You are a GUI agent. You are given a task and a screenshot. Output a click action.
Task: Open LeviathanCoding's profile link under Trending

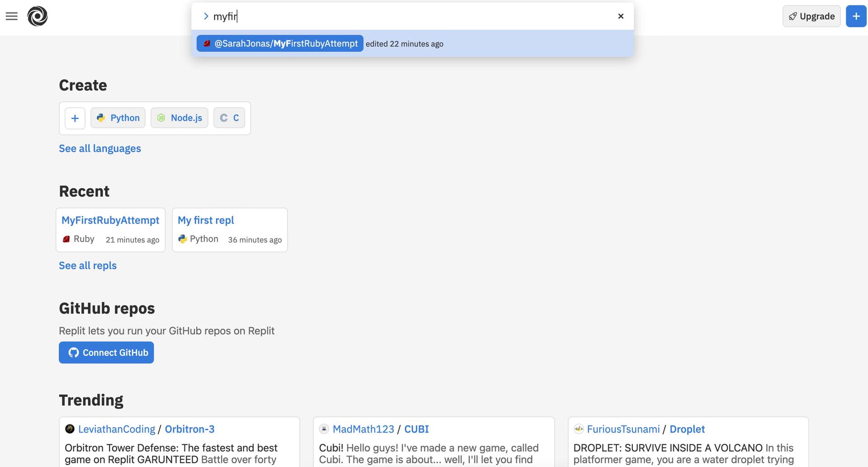(116, 429)
